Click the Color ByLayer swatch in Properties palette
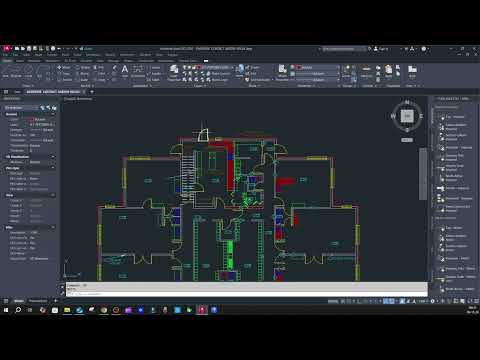480x360 pixels. 32,119
